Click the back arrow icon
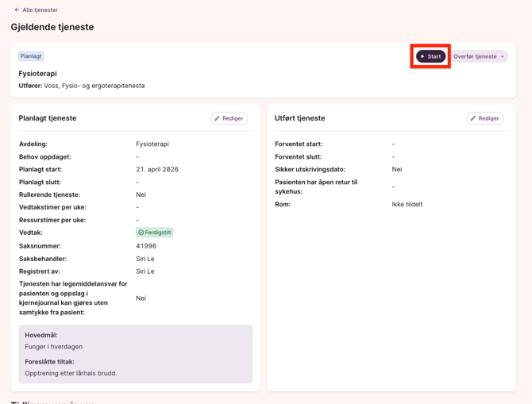 point(17,10)
